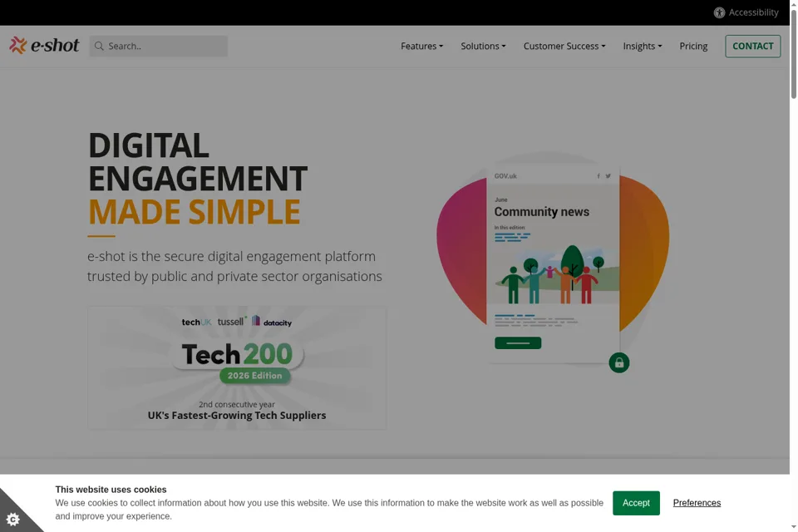This screenshot has width=798, height=532.
Task: Click the scrollbar down arrow
Action: (x=793, y=527)
